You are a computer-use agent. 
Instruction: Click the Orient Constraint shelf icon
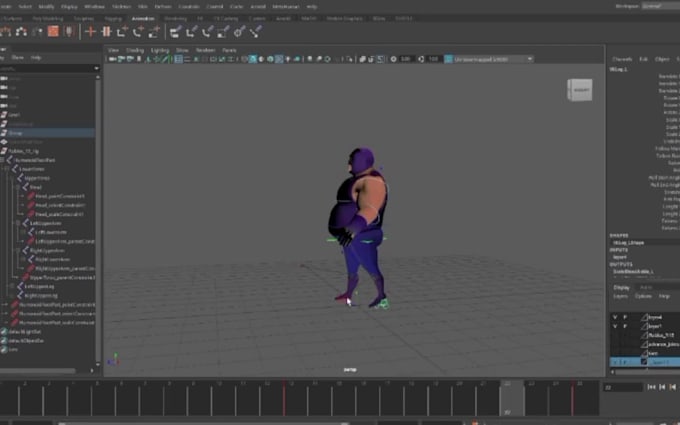point(207,31)
